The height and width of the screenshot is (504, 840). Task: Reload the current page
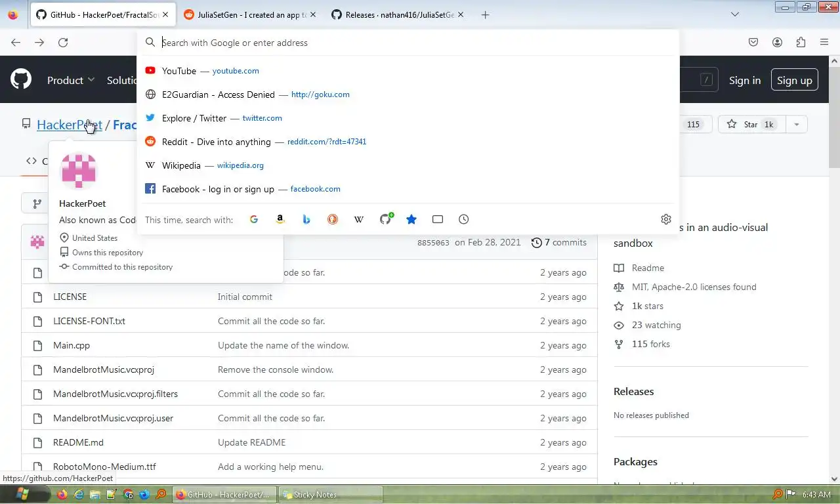coord(63,43)
